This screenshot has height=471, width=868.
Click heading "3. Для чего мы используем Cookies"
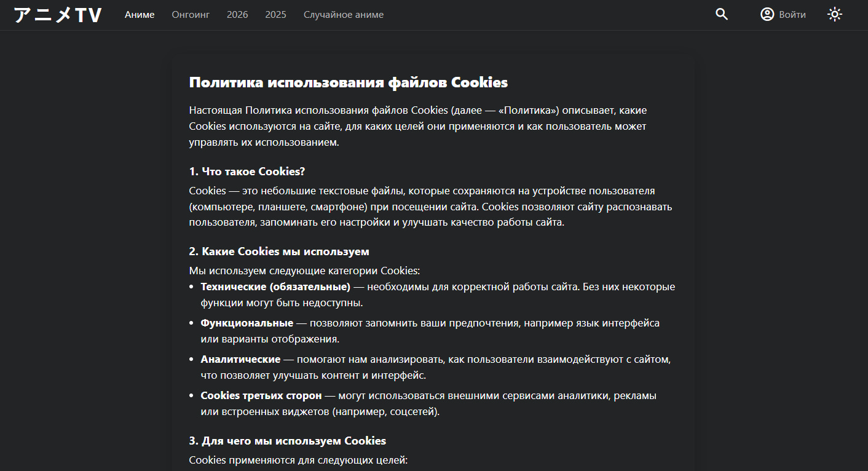click(287, 441)
